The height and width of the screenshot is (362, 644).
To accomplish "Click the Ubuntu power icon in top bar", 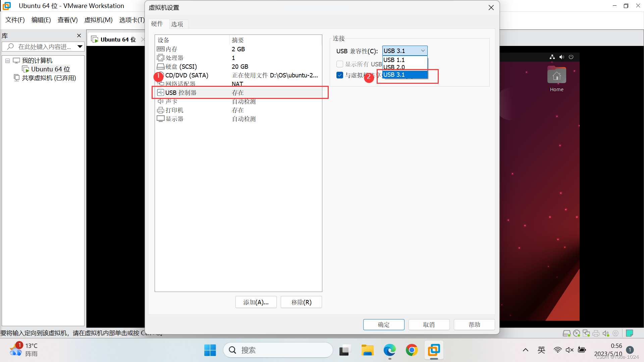I will (x=571, y=57).
